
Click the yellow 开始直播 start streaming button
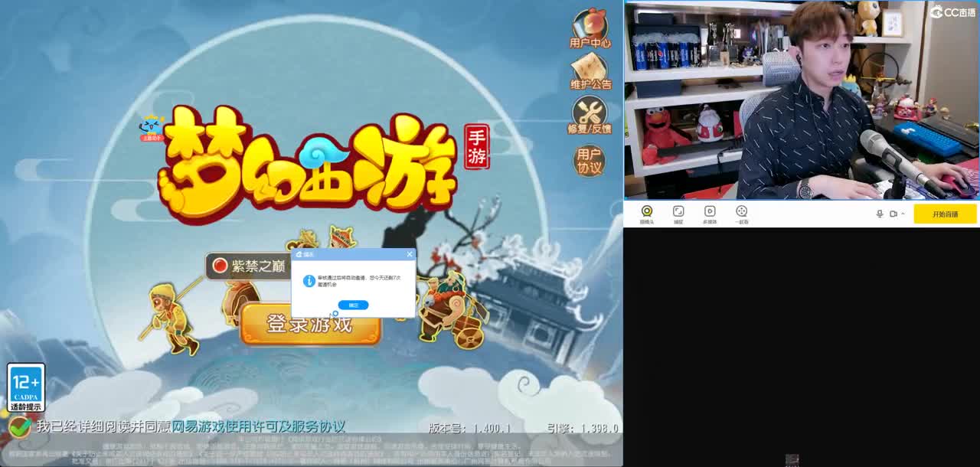coord(945,214)
